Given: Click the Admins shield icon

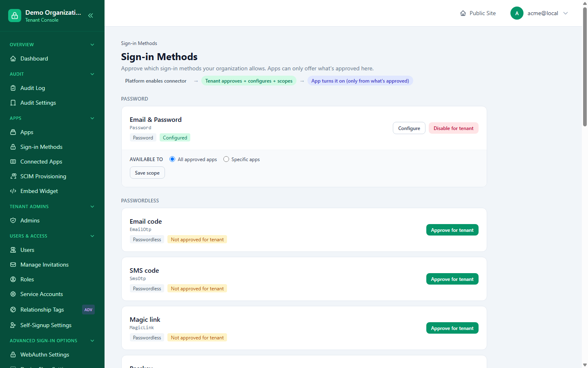Looking at the screenshot, I should (x=13, y=220).
